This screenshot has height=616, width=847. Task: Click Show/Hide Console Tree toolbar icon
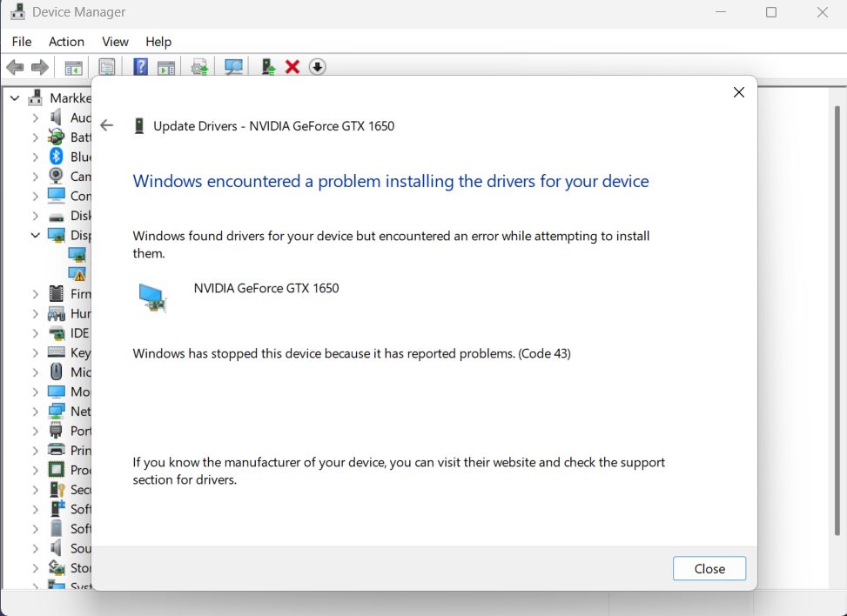click(73, 68)
